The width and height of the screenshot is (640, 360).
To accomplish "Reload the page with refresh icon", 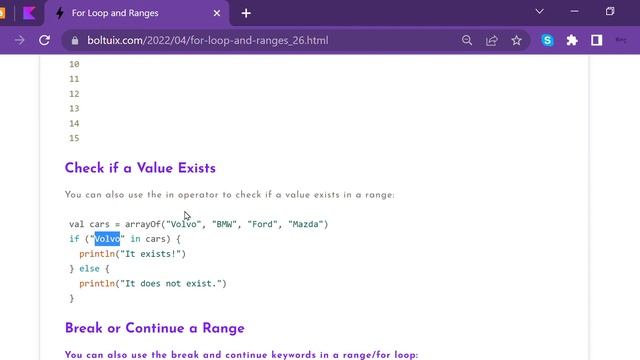I will coord(44,40).
